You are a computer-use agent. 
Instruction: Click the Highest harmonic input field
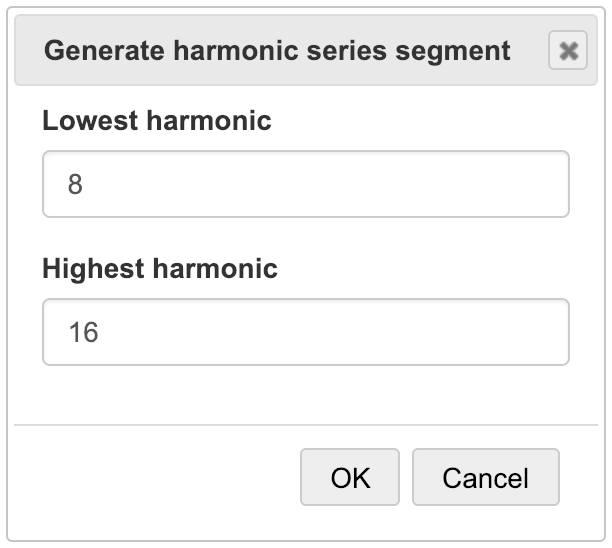coord(305,332)
